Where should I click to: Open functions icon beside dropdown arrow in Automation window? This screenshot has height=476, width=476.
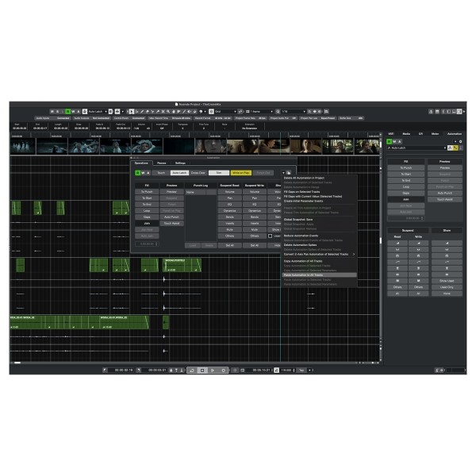(289, 173)
